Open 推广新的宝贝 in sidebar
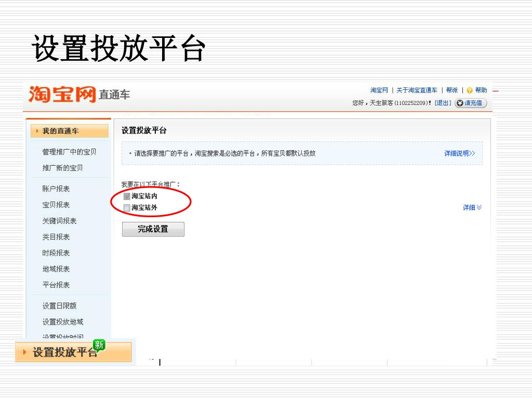532x399 pixels. coord(62,168)
